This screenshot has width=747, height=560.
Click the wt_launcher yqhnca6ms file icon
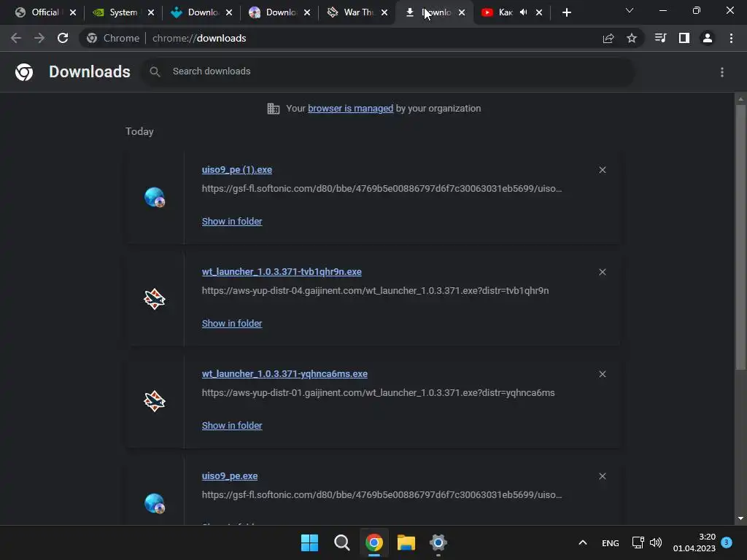(155, 401)
